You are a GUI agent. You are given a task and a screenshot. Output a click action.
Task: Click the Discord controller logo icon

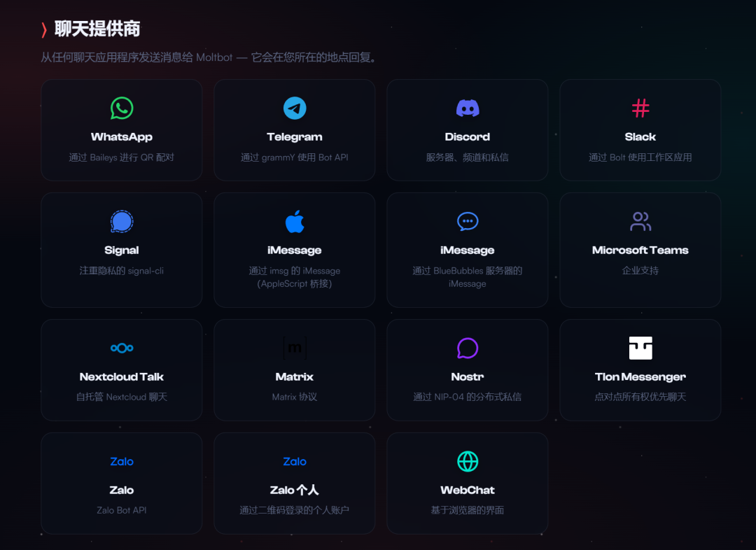(x=467, y=108)
